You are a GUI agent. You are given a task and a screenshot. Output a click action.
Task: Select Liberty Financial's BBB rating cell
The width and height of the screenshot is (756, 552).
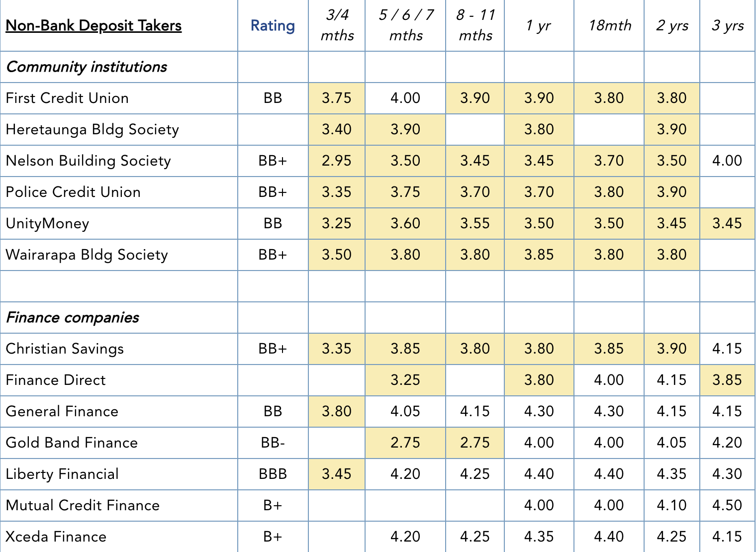pyautogui.click(x=273, y=474)
